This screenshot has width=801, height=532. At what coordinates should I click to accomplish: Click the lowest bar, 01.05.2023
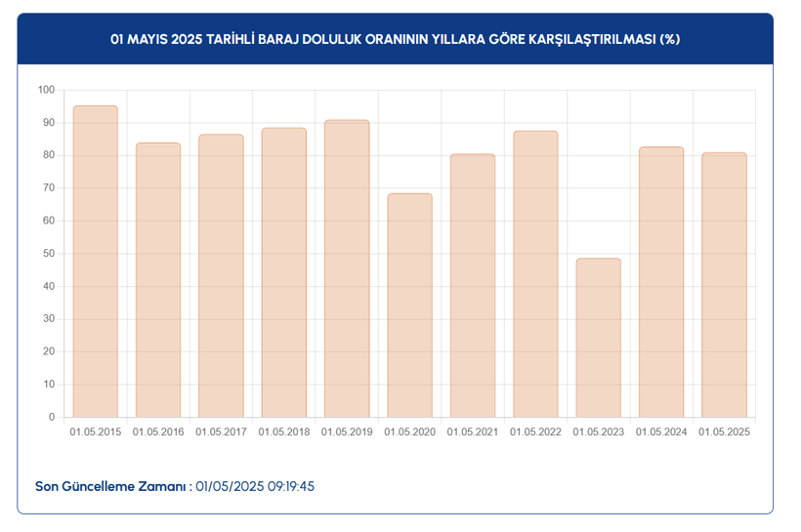[598, 338]
